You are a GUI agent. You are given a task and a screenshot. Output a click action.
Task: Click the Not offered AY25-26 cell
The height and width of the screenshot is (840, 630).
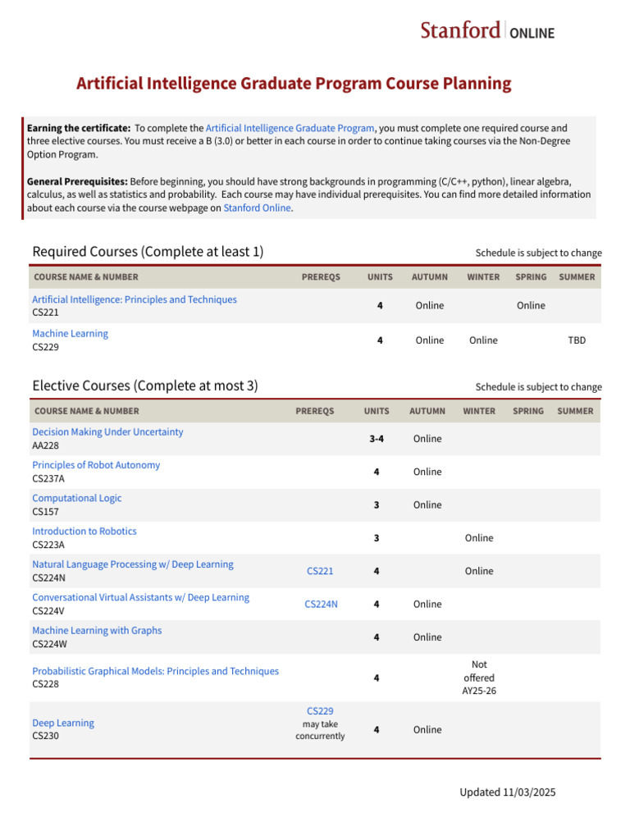point(479,678)
